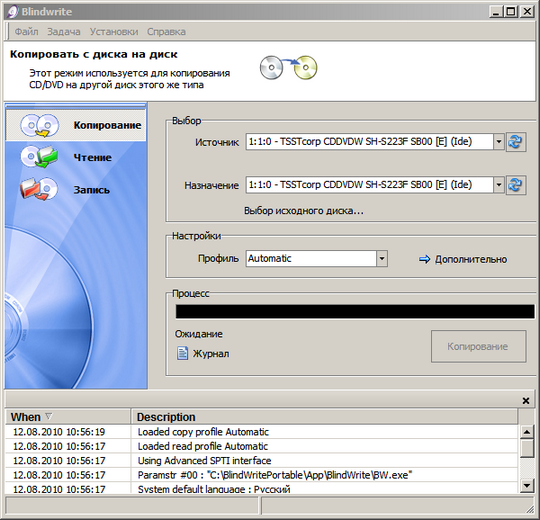
Task: Click the Blindwrite title bar icon
Action: coord(12,12)
